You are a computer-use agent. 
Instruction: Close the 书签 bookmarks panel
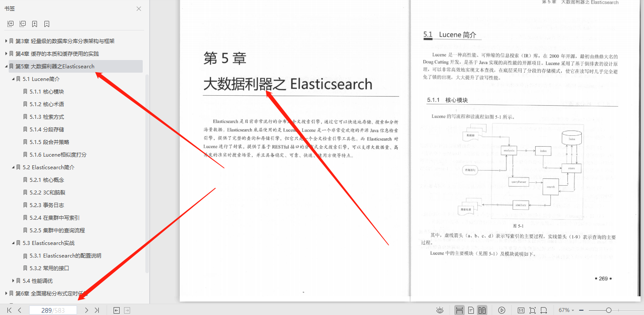138,9
